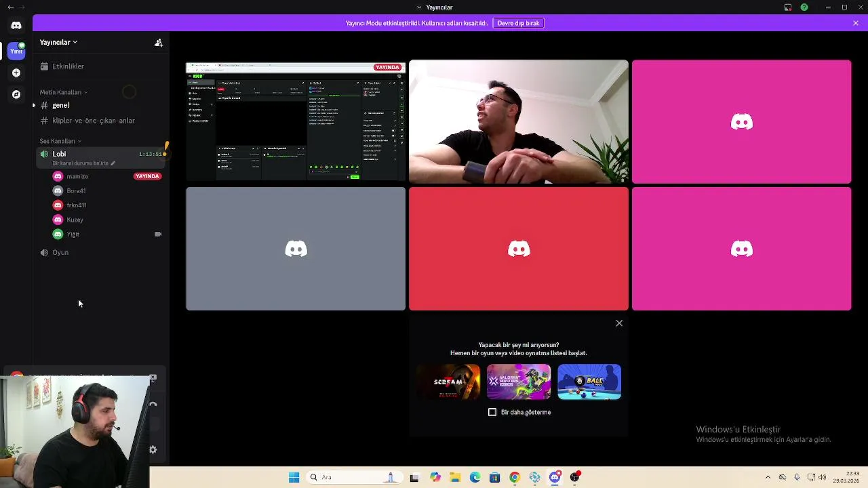Expand the Yayıncılar server dropdown menu
The width and height of the screenshot is (868, 488).
(x=58, y=42)
